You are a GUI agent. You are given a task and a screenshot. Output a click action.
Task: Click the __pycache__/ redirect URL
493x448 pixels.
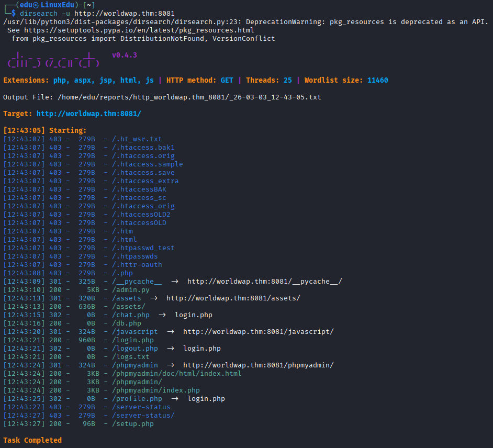(x=265, y=282)
